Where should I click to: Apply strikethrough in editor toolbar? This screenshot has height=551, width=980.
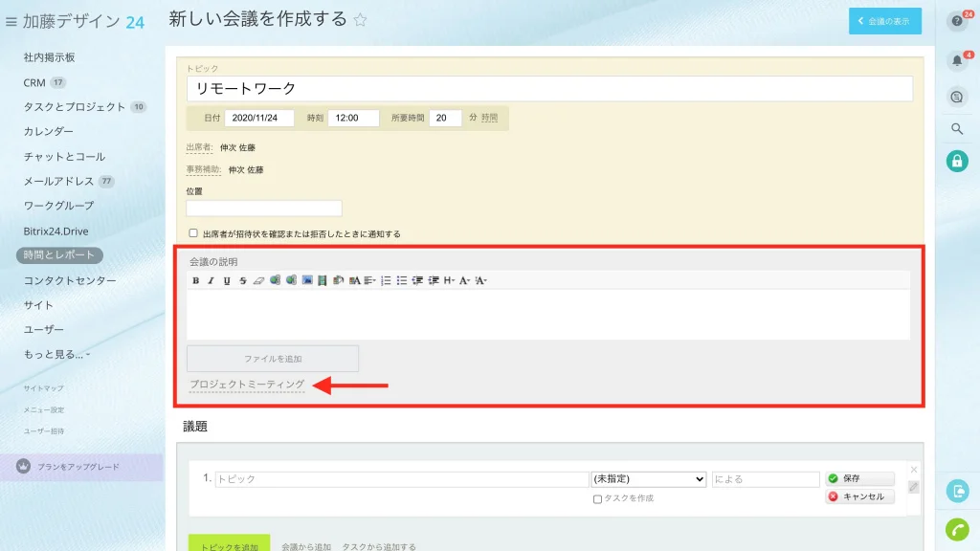click(x=243, y=280)
